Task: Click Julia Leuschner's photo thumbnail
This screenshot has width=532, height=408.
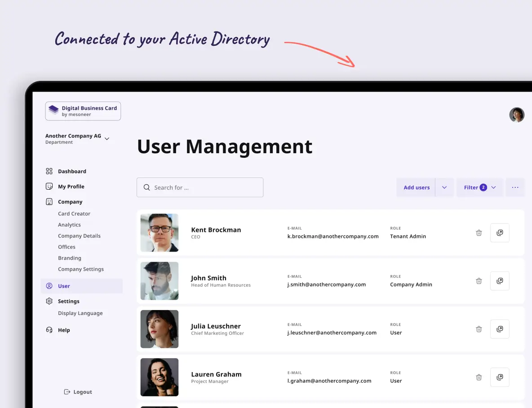Action: [160, 329]
